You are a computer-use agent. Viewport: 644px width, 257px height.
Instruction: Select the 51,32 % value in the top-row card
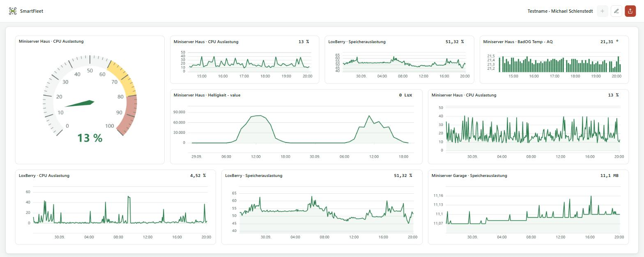click(x=455, y=42)
